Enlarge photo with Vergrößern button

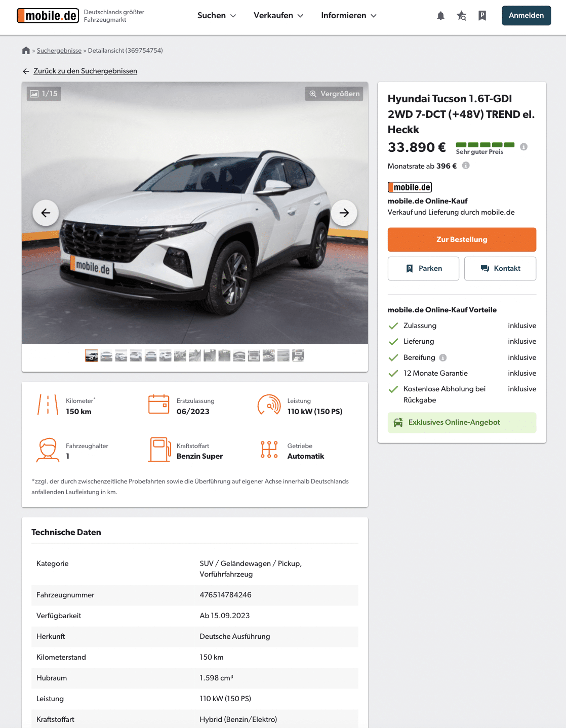click(x=334, y=94)
